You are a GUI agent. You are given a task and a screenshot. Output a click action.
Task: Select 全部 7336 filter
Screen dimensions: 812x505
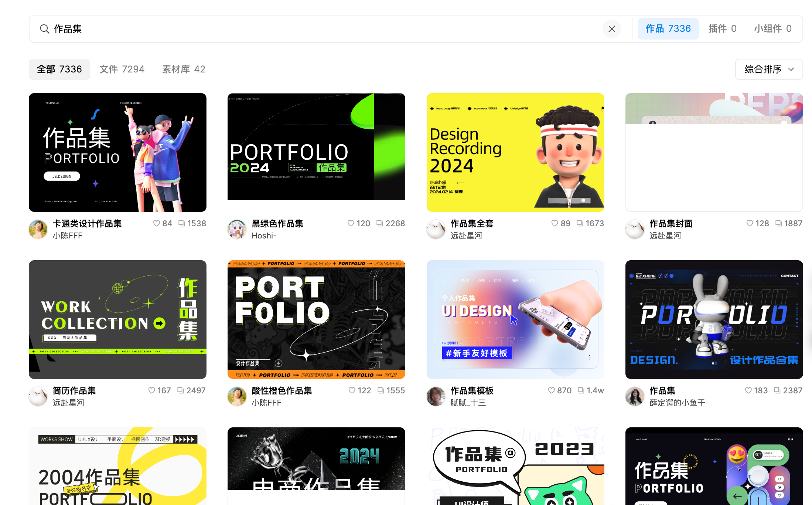pos(59,69)
